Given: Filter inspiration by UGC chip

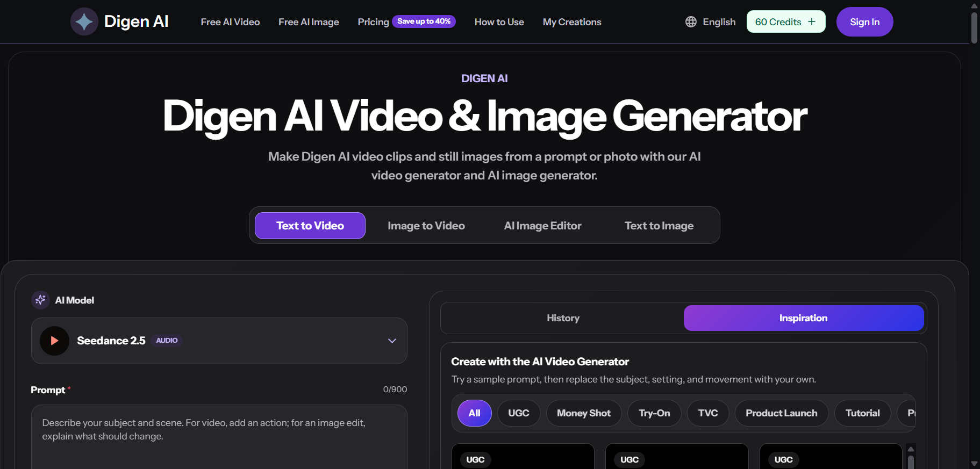Looking at the screenshot, I should (519, 413).
